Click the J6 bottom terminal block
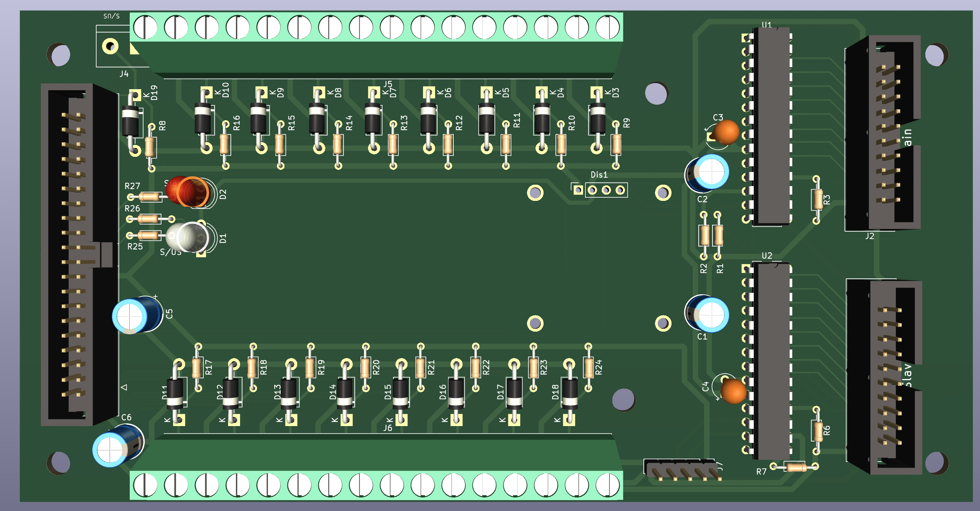Screen dimensions: 980x511 tap(376, 467)
